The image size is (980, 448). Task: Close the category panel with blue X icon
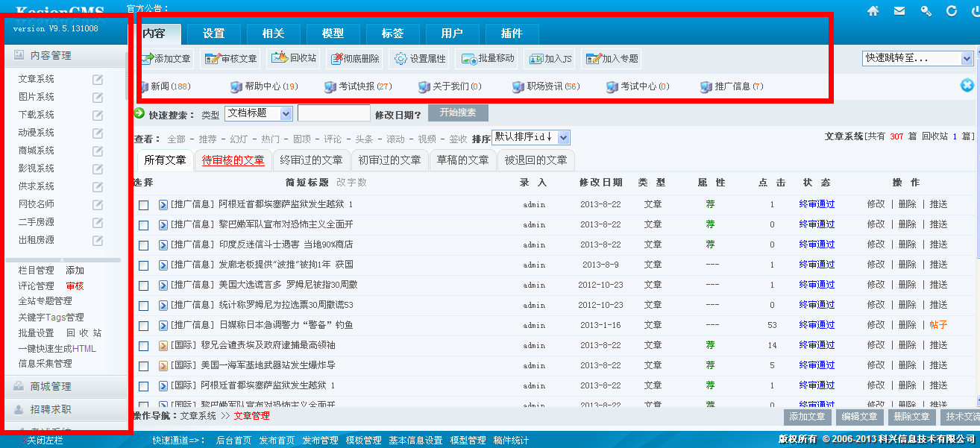coord(967,86)
